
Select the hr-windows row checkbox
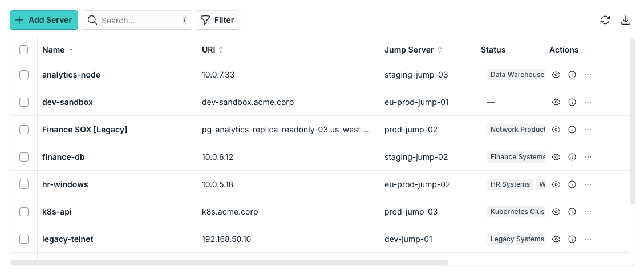pyautogui.click(x=24, y=184)
